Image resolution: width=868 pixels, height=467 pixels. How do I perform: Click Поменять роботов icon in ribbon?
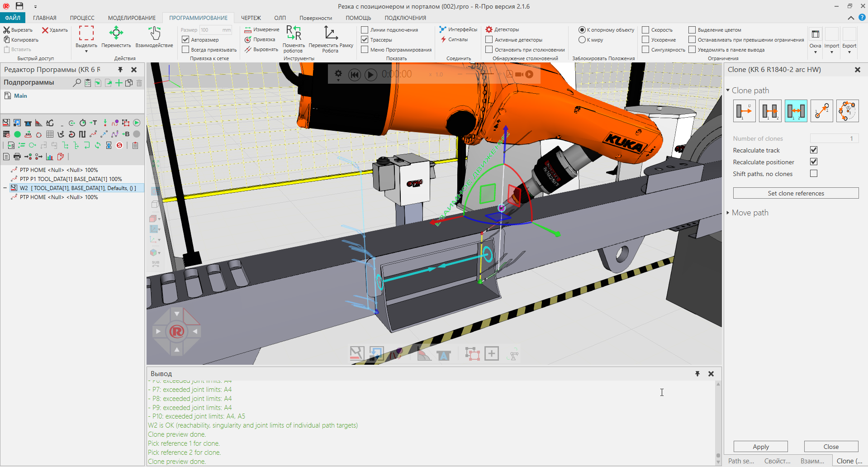[x=294, y=33]
